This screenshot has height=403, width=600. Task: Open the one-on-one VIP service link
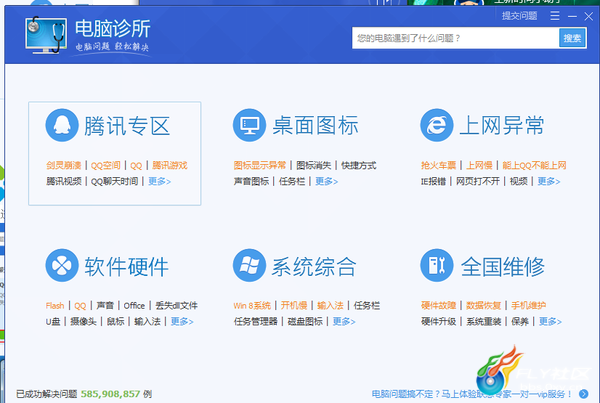coord(473,394)
